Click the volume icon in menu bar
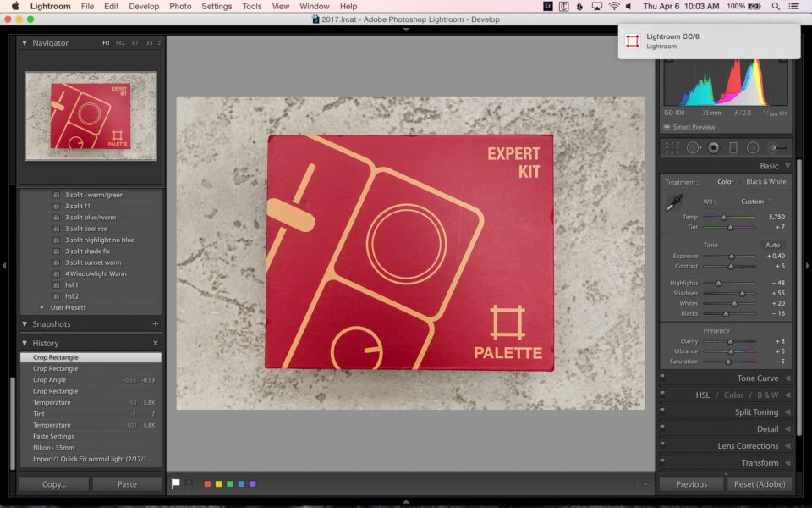 628,6
